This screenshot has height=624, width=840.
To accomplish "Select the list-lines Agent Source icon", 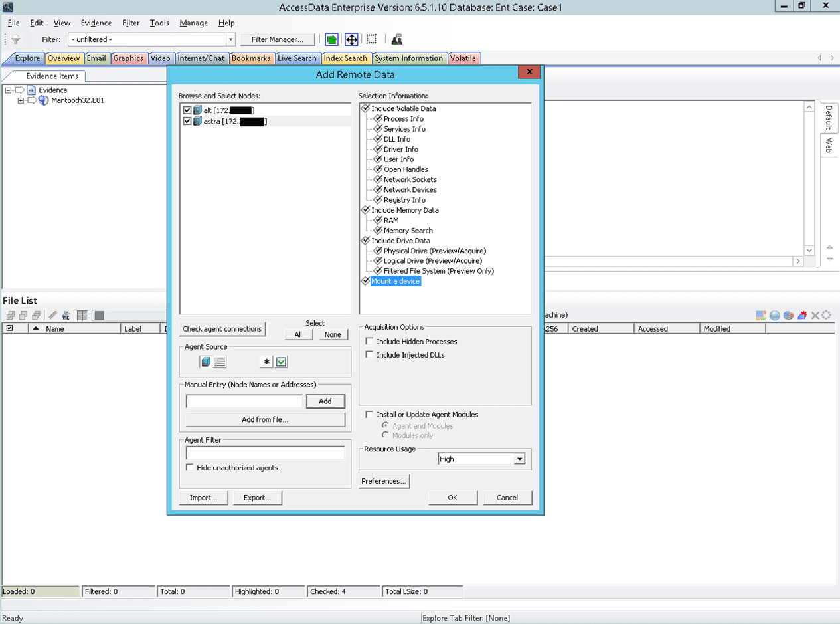I will pyautogui.click(x=220, y=362).
